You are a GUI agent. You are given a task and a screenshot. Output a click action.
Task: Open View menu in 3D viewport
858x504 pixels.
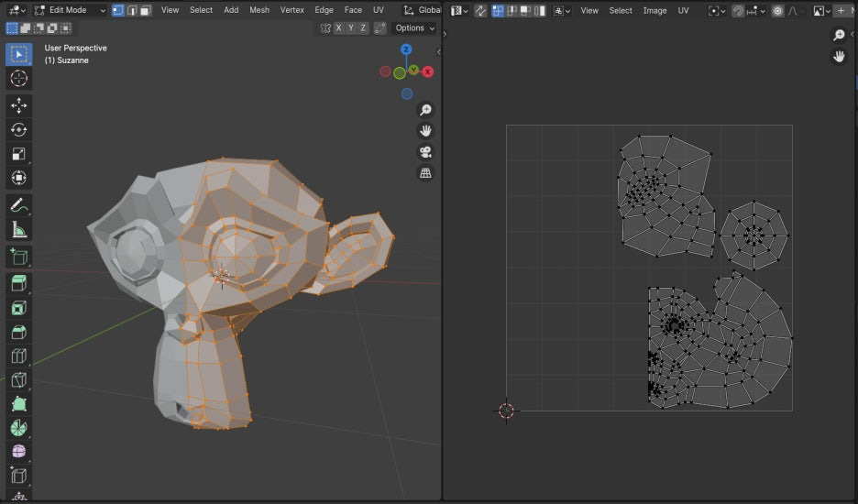[170, 10]
